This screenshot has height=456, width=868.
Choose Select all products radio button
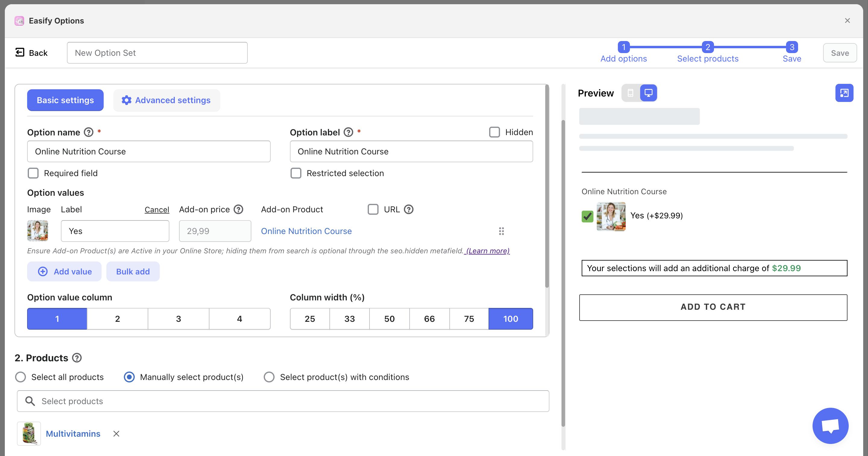pos(20,377)
